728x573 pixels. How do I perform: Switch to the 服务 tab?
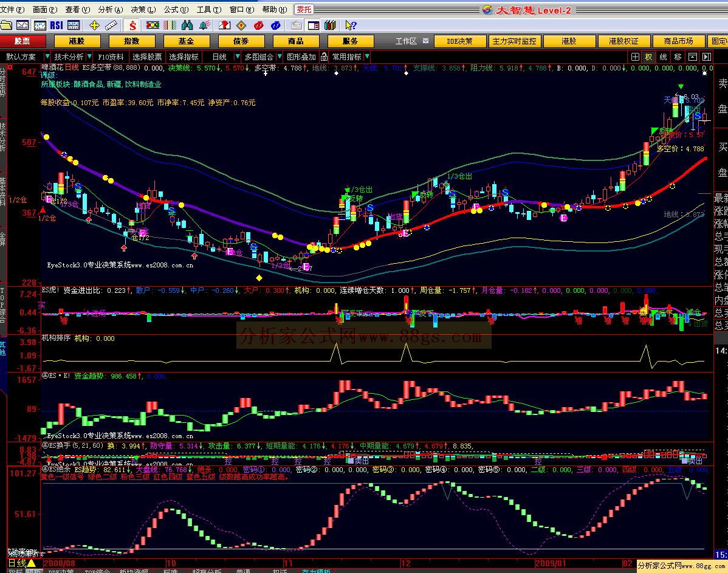click(x=351, y=41)
